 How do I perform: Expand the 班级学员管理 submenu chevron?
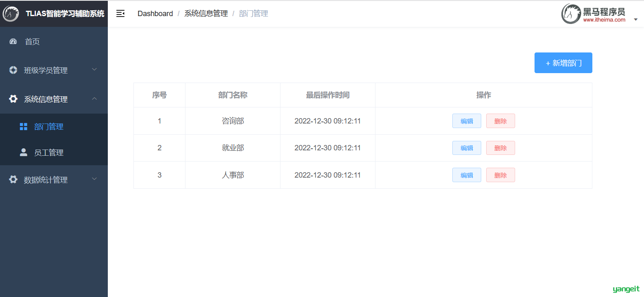(94, 69)
